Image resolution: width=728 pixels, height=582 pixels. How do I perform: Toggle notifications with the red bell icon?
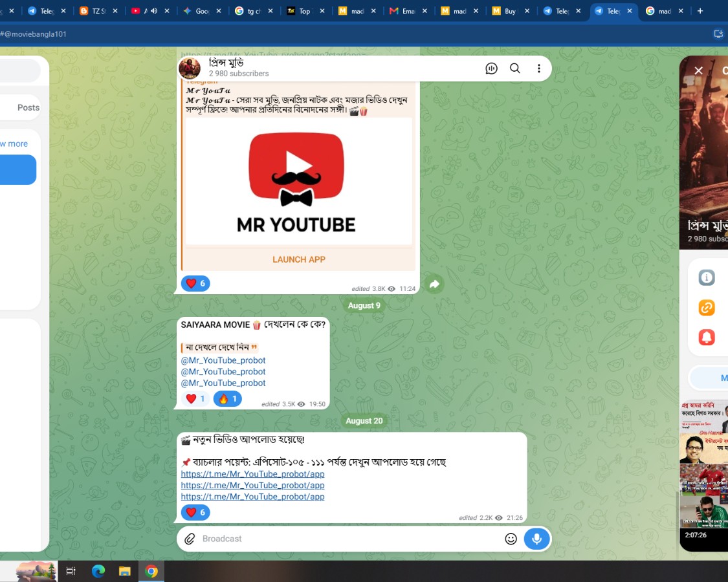coord(707,338)
